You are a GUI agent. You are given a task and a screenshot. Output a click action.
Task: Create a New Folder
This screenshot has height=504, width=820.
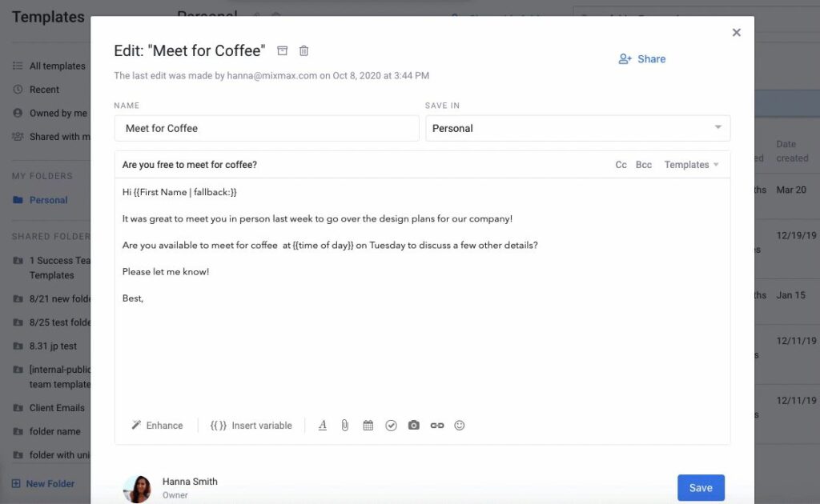coord(43,484)
